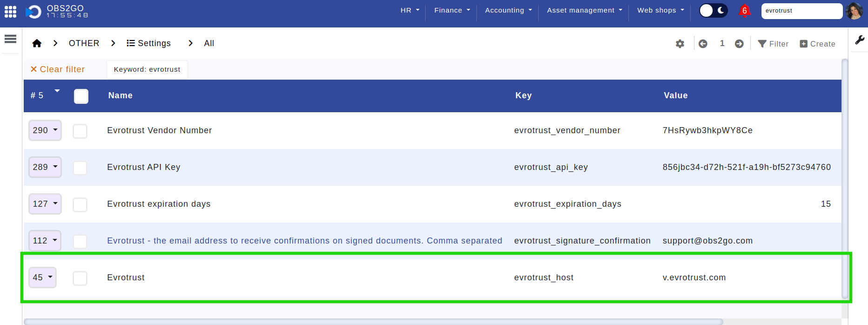Expand the Finance menu
Viewport: 868px width, 325px height.
[x=452, y=10]
